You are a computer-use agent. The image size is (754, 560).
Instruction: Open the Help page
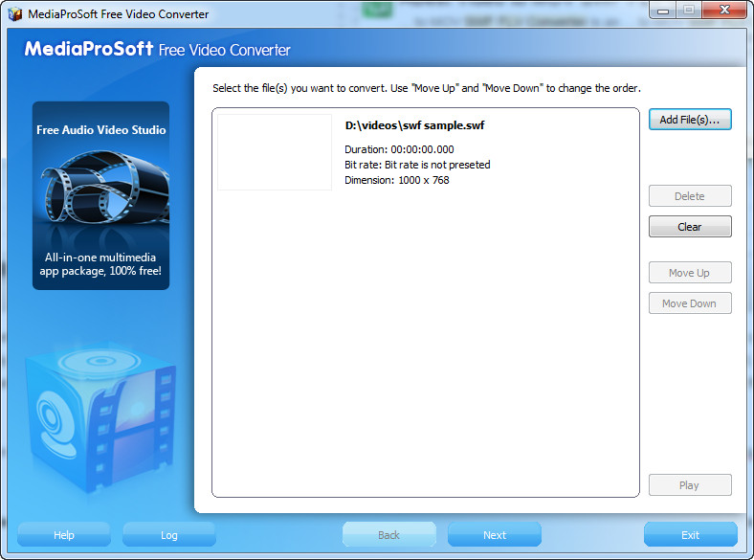[64, 534]
